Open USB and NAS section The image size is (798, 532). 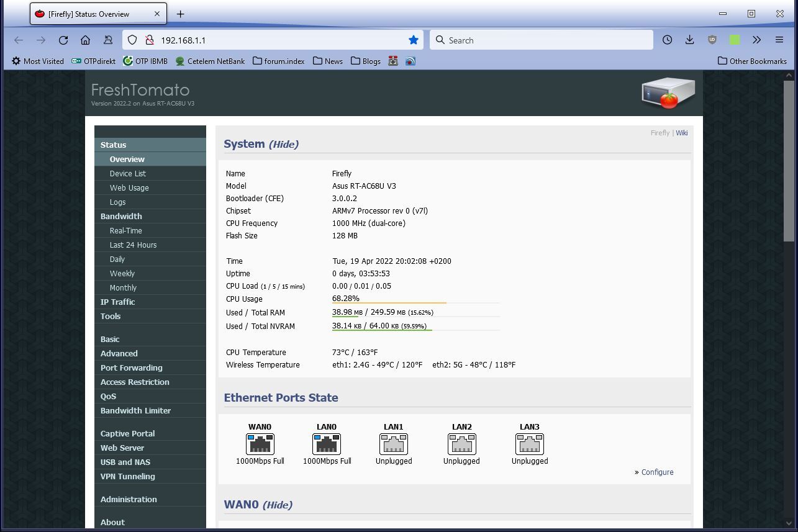[150, 462]
